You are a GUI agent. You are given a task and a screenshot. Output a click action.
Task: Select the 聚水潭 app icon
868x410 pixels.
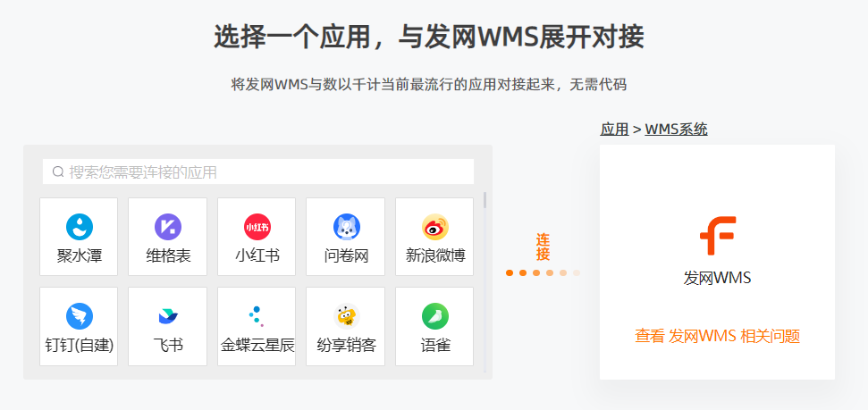click(x=80, y=227)
